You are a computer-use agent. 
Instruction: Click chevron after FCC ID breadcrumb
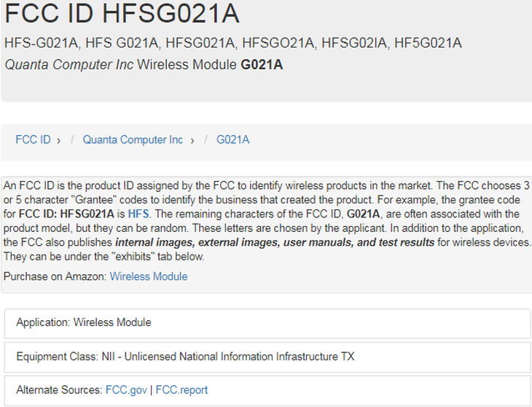[x=59, y=141]
